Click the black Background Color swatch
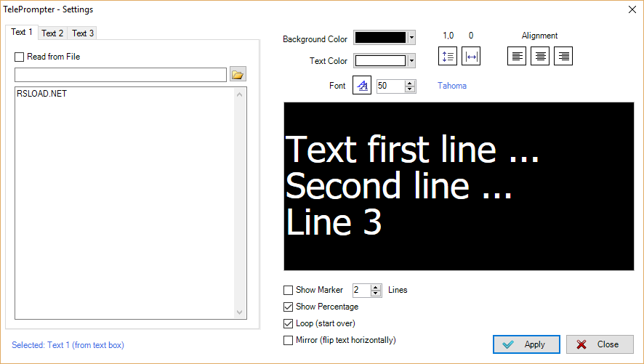Viewport: 644px width, 364px height. coord(380,38)
